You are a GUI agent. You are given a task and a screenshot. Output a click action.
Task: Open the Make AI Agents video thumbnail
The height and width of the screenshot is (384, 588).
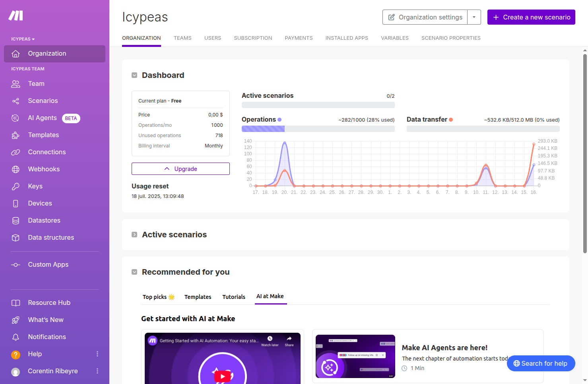355,357
